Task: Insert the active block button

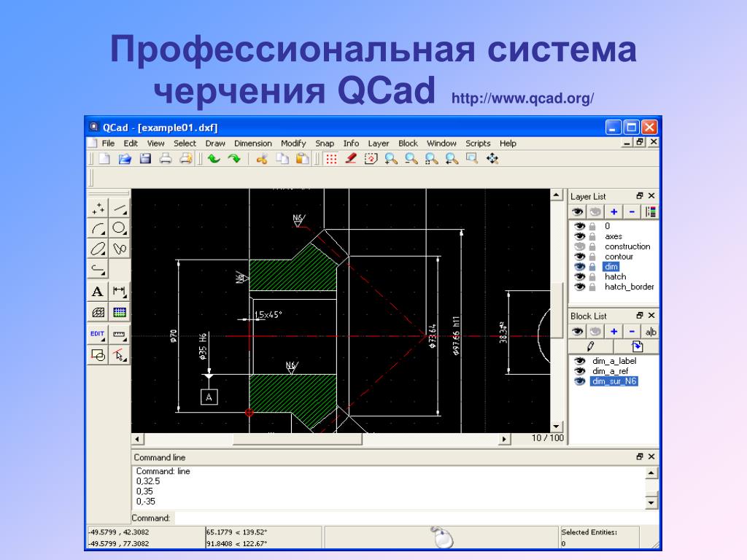Action: click(x=636, y=346)
